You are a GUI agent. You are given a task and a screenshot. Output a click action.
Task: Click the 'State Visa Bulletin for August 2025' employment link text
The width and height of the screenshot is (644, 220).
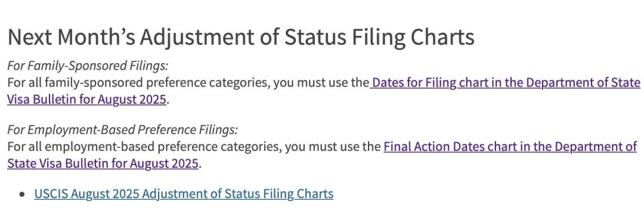click(x=103, y=163)
